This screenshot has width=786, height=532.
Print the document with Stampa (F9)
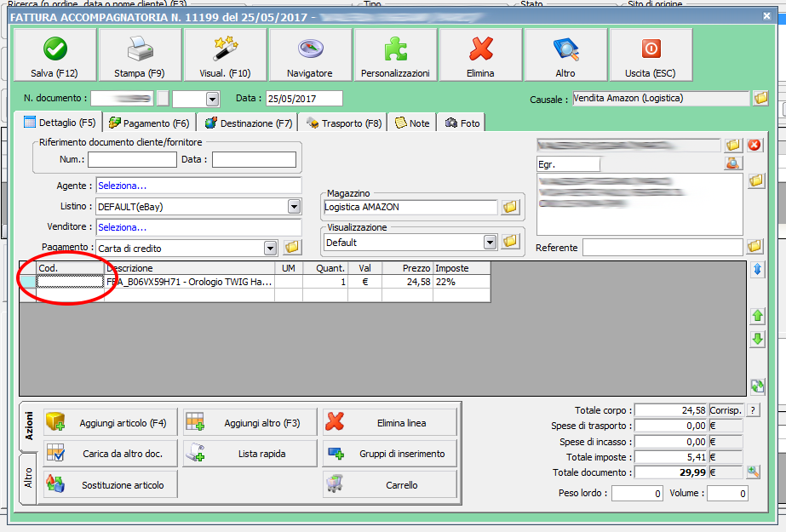(140, 55)
